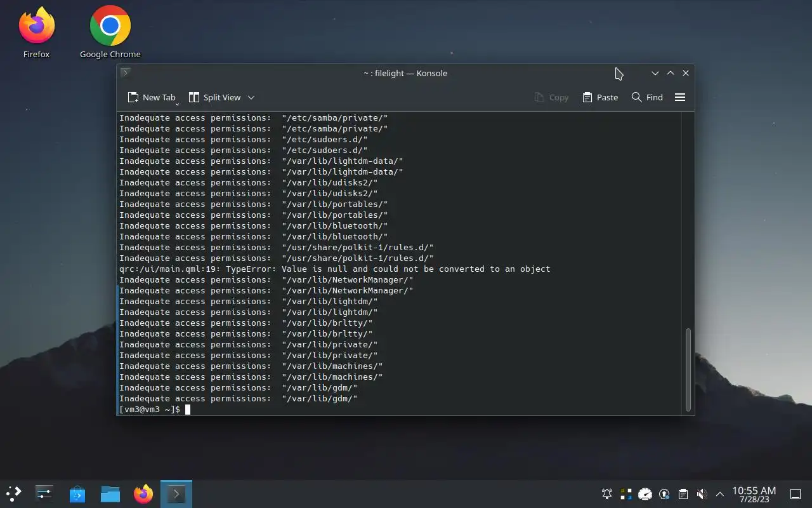Click the qrc:/ui/main.qml:19 TypeError line
Image resolution: width=812 pixels, height=508 pixels.
(335, 269)
